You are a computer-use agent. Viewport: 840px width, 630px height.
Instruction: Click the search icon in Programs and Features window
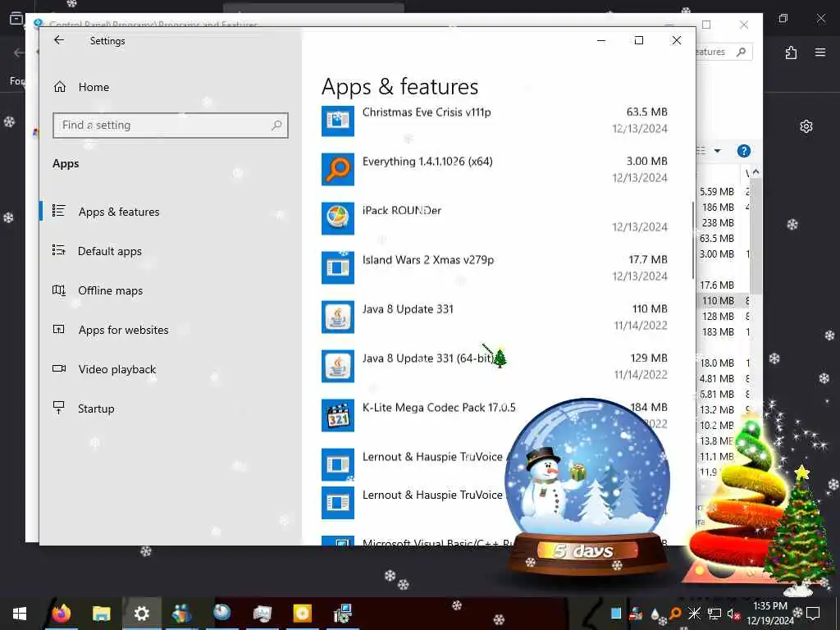(742, 52)
